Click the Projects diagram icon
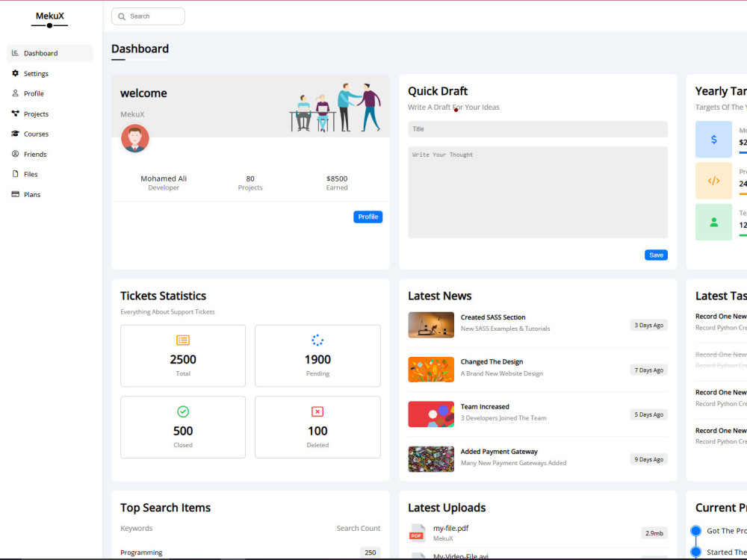Screen dimensions: 747x560 (x=15, y=113)
